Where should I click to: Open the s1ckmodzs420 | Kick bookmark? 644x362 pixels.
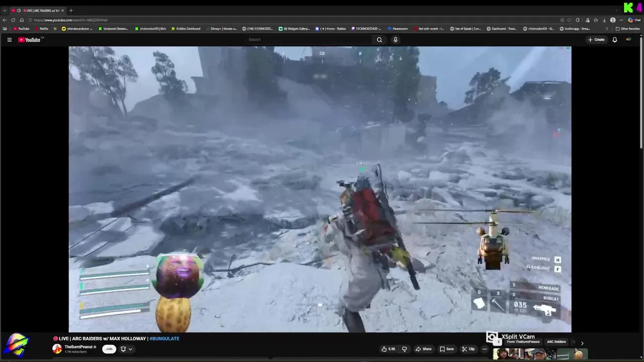coord(150,29)
